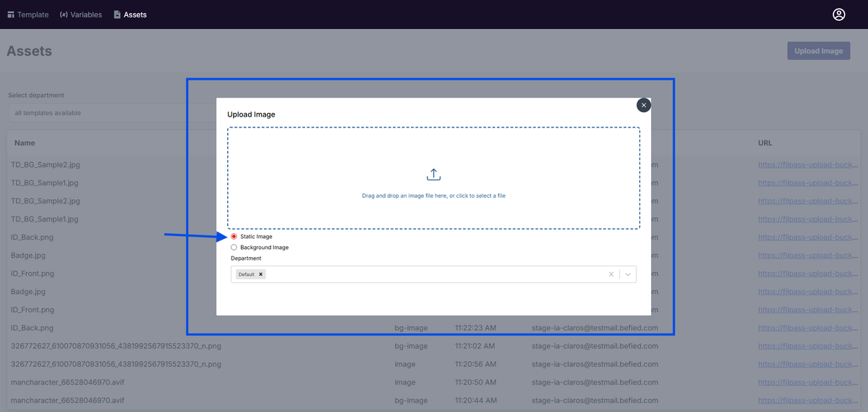Click the drag and drop file text
868x412 pixels.
pos(433,196)
